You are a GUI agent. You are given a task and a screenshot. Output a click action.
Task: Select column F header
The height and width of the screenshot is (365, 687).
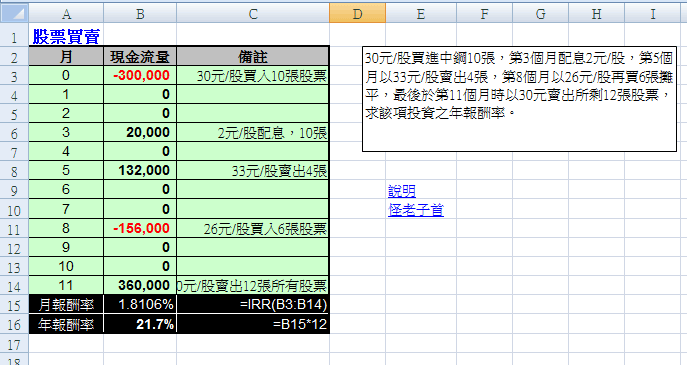[x=485, y=13]
